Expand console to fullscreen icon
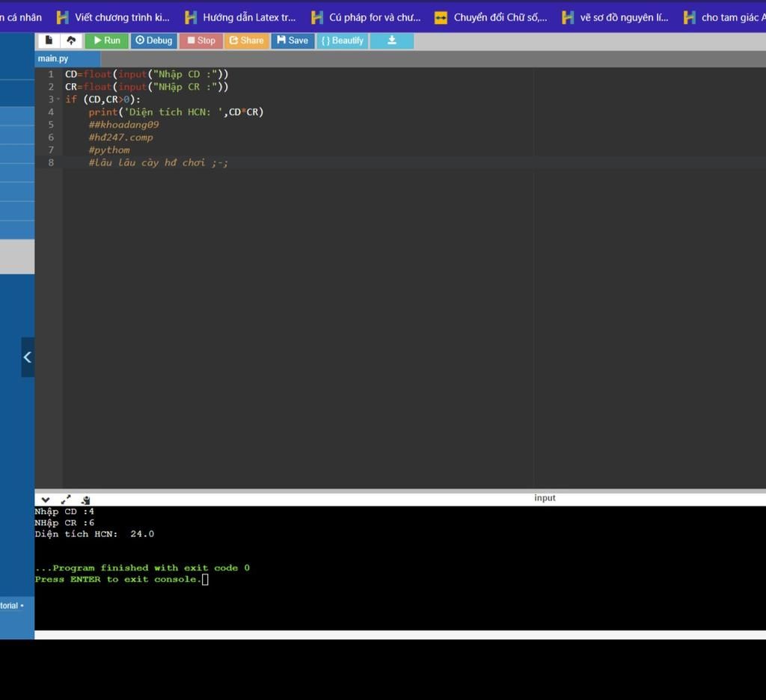 pyautogui.click(x=66, y=500)
